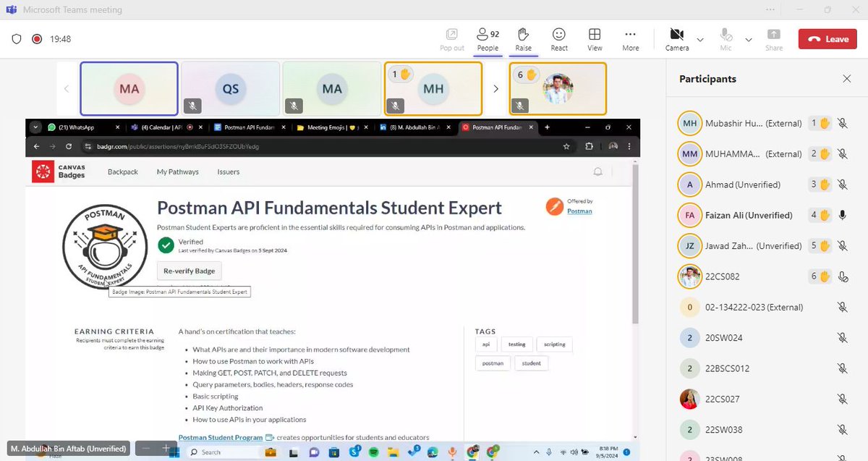The width and height of the screenshot is (868, 461).
Task: Click the Canvas Badges logo
Action: point(59,172)
